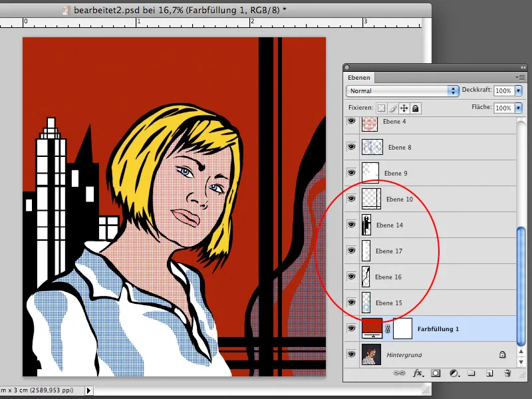
Task: Click the status bar document size text
Action: point(37,390)
